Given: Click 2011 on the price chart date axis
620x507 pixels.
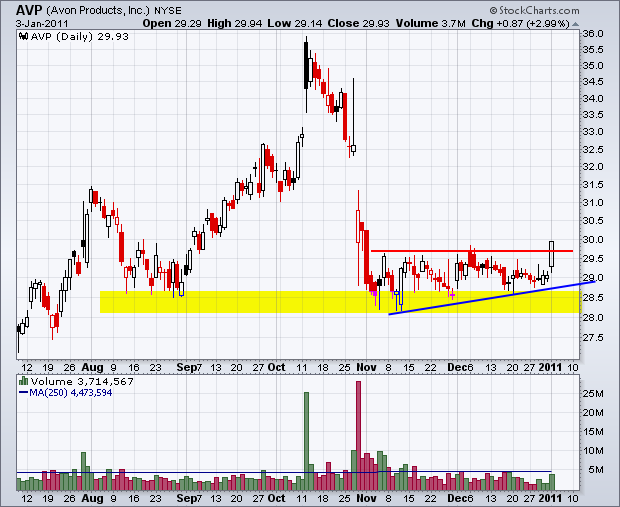Looking at the screenshot, I should pos(550,367).
